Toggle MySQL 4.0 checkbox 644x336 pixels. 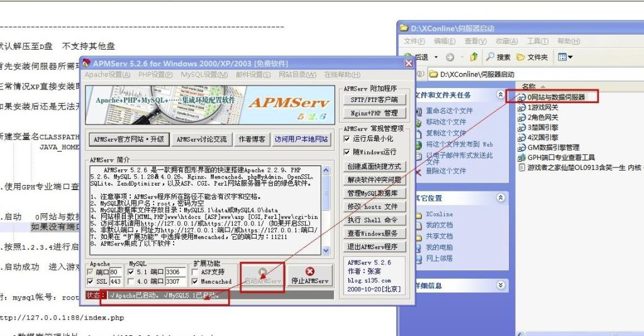[x=131, y=281]
